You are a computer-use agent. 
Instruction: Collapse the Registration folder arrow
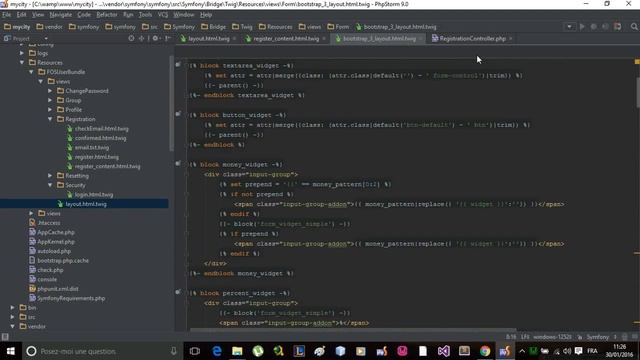click(x=50, y=119)
